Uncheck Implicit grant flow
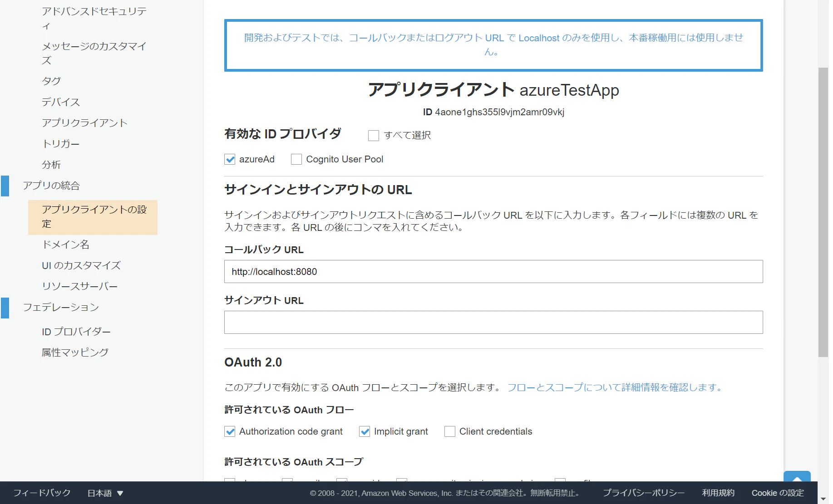This screenshot has width=833, height=504. pyautogui.click(x=365, y=431)
